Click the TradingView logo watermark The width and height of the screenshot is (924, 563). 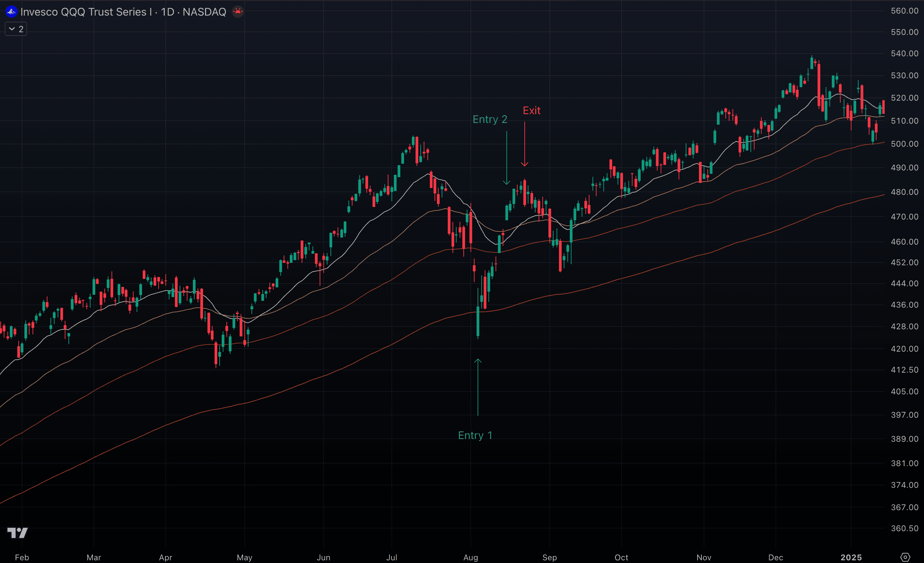(x=18, y=533)
